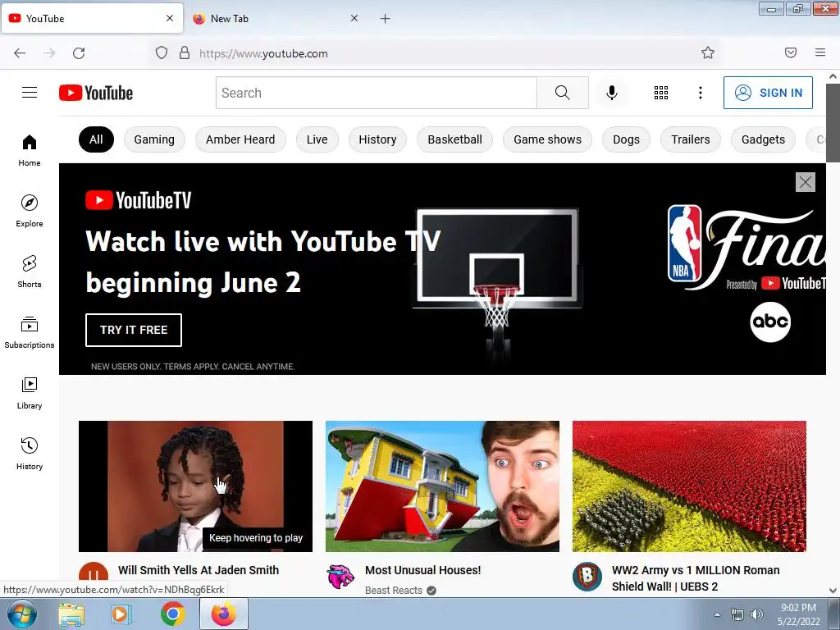Viewport: 840px width, 630px height.
Task: Open Subscriptions in sidebar
Action: coord(30,332)
